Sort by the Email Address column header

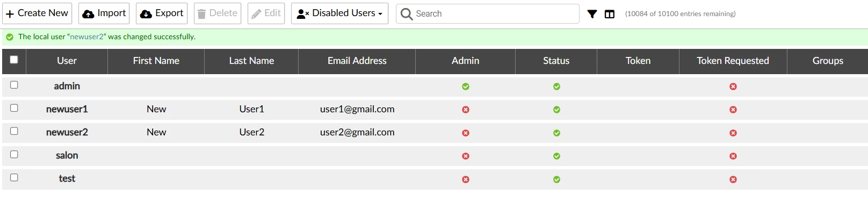pyautogui.click(x=357, y=61)
